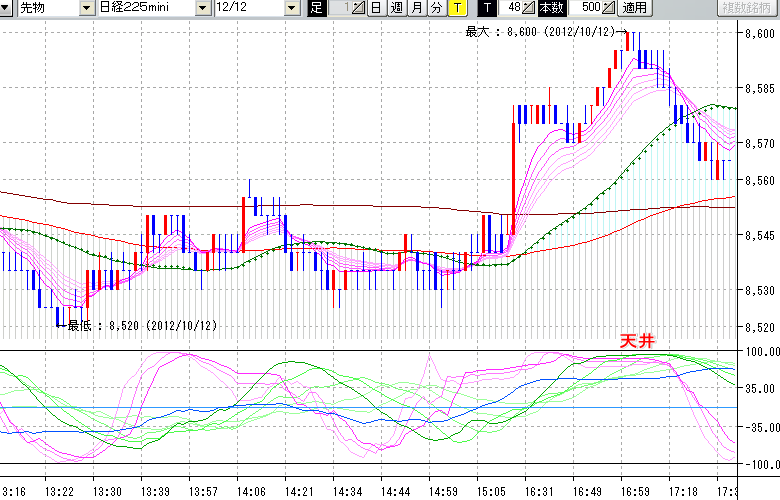Click the 最大 8,600 high price label

540,32
